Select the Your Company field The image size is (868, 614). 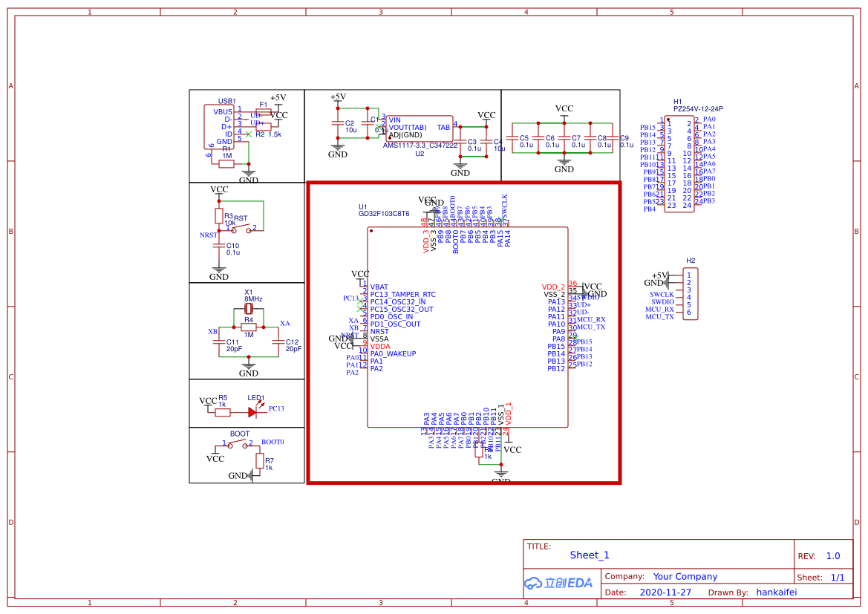click(x=685, y=576)
